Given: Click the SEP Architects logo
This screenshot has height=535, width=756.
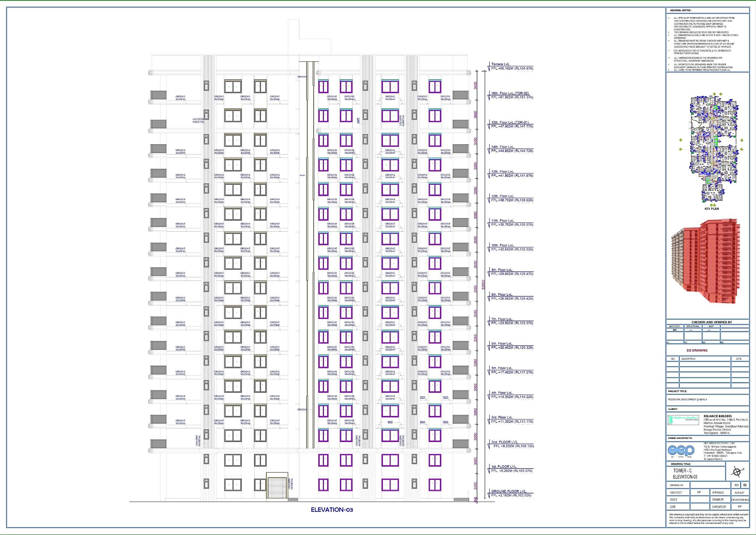Looking at the screenshot, I should click(681, 450).
